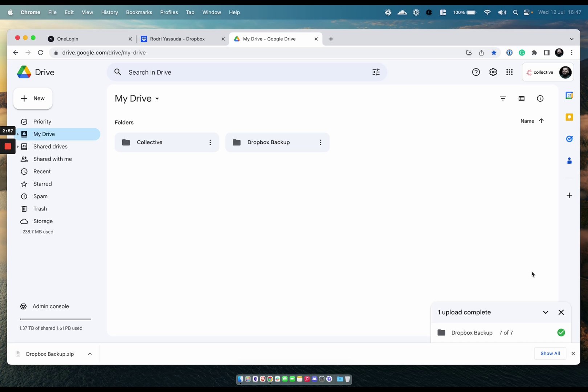
Task: Open download options for Dropbox Backup.zip
Action: point(90,354)
